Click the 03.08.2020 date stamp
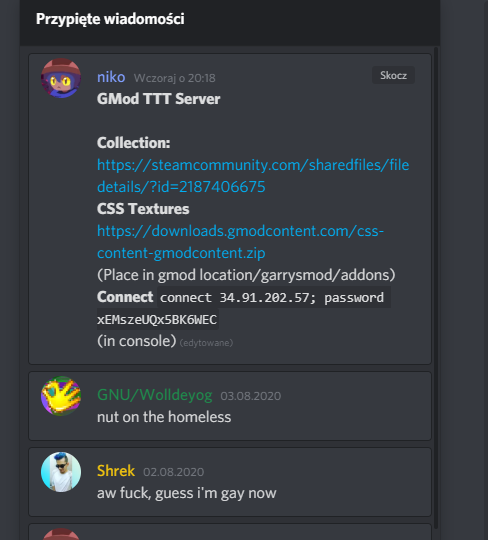 pyautogui.click(x=251, y=396)
